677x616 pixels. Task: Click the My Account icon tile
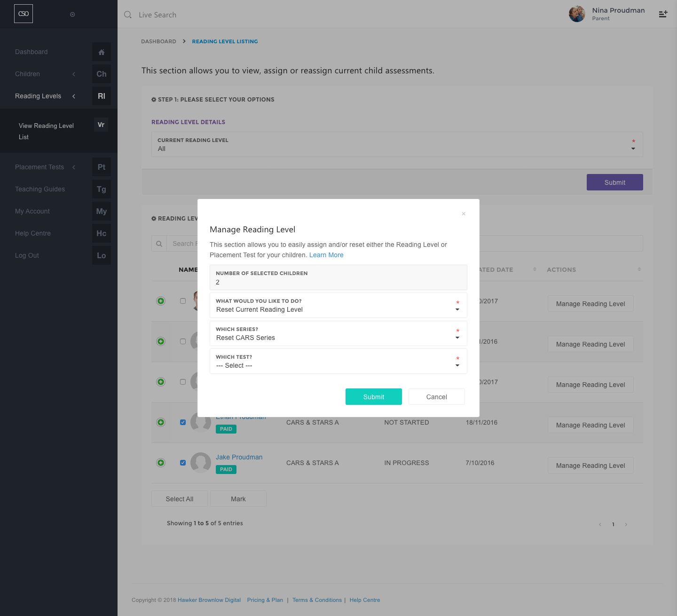pos(102,212)
